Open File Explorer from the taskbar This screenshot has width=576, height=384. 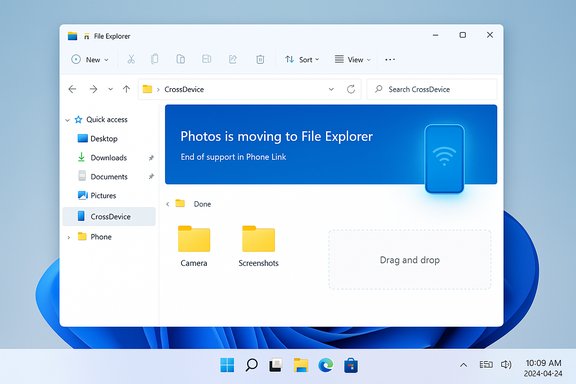pos(301,365)
